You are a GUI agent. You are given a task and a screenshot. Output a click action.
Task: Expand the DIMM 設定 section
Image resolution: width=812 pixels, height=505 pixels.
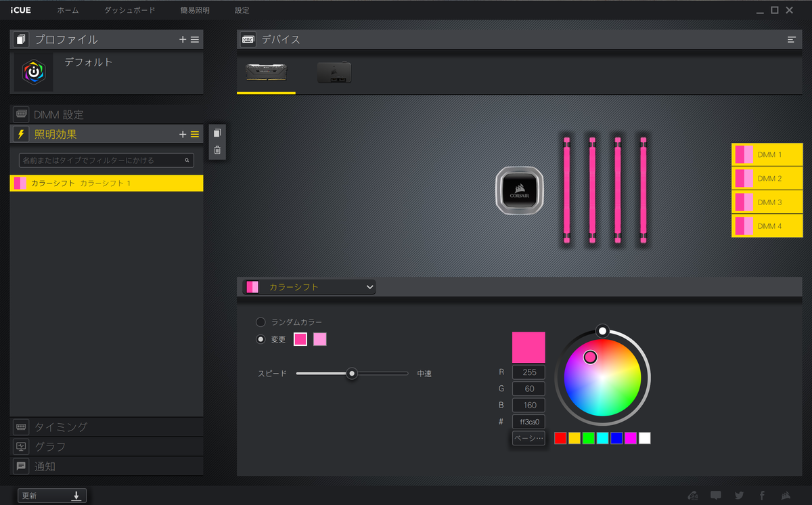pyautogui.click(x=107, y=114)
